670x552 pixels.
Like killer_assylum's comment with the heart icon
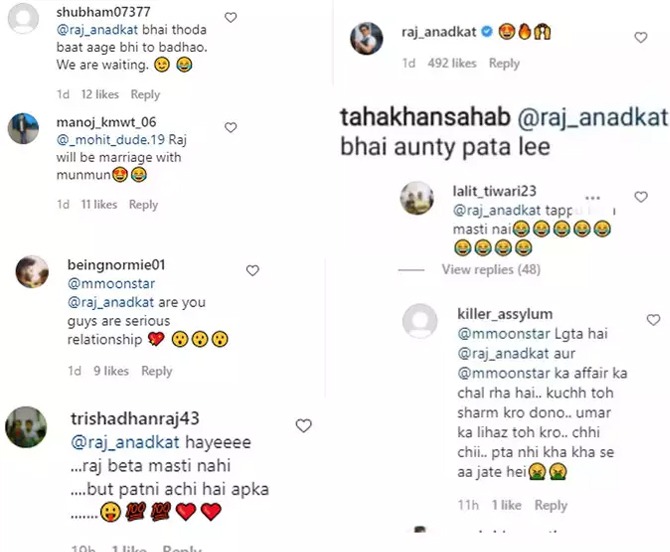[653, 320]
